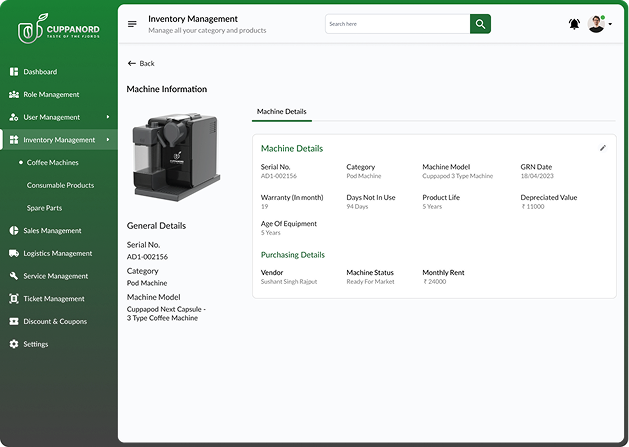Open Ticket Management section
Screen dimensions: 629x447
(54, 299)
